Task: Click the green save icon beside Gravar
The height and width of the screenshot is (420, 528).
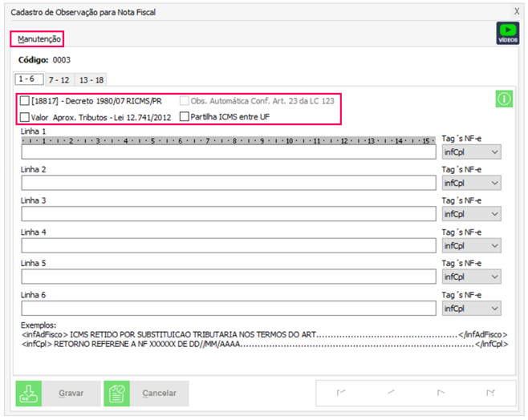Action: 29,394
